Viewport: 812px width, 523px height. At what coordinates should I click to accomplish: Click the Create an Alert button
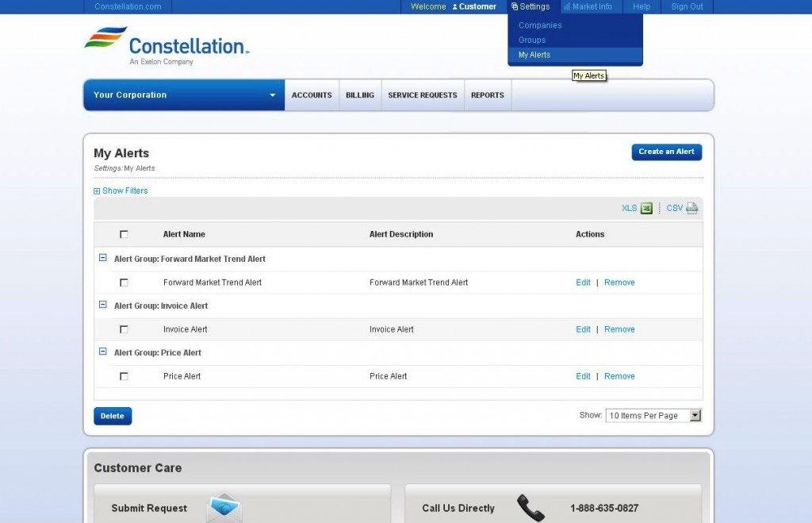(666, 152)
